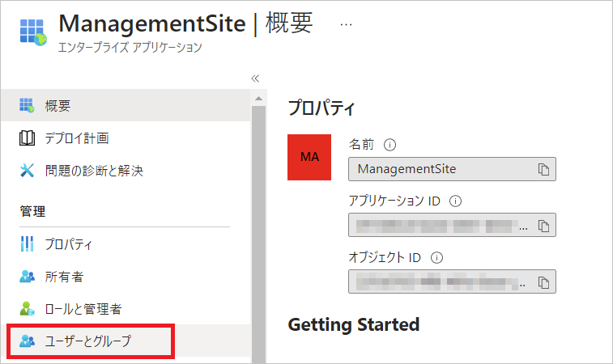Screen dimensions: 613x364
Task: Click the 管理 section label
Action: coord(33,211)
